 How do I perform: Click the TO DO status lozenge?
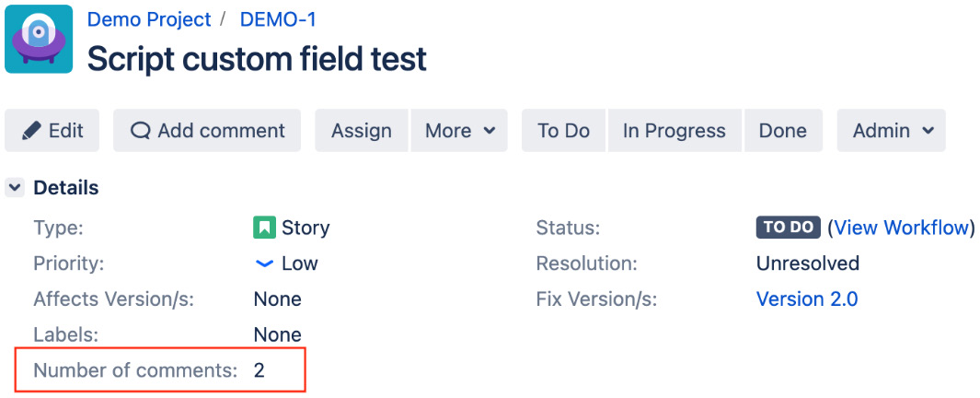[x=788, y=228]
